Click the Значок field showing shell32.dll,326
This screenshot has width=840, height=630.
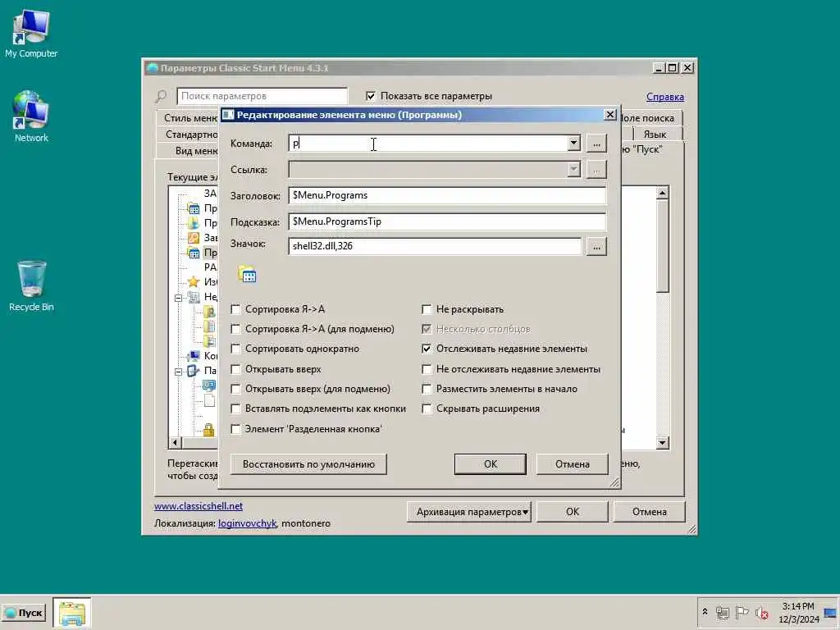pyautogui.click(x=435, y=246)
